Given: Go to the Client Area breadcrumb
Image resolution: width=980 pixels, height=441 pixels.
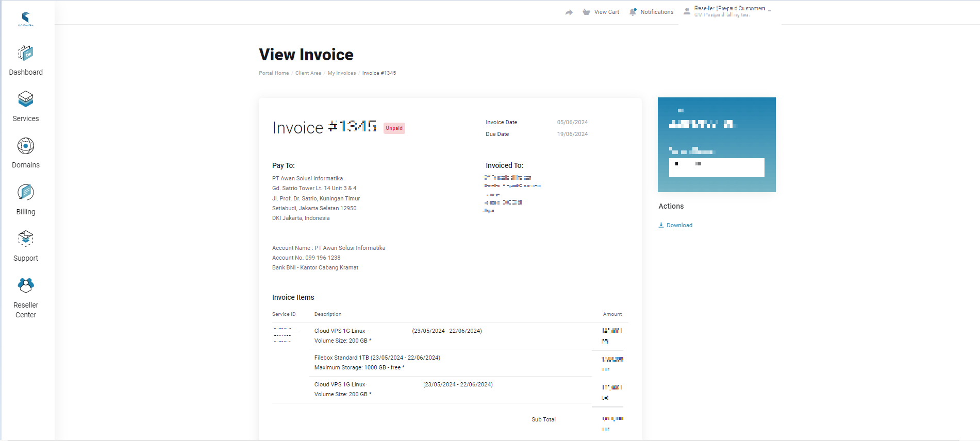Looking at the screenshot, I should tap(308, 73).
